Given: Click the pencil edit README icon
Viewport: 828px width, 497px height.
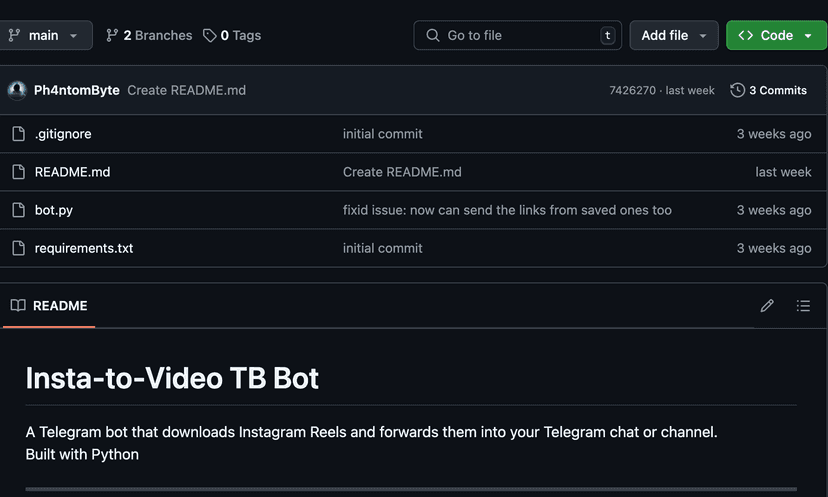Looking at the screenshot, I should pos(767,306).
